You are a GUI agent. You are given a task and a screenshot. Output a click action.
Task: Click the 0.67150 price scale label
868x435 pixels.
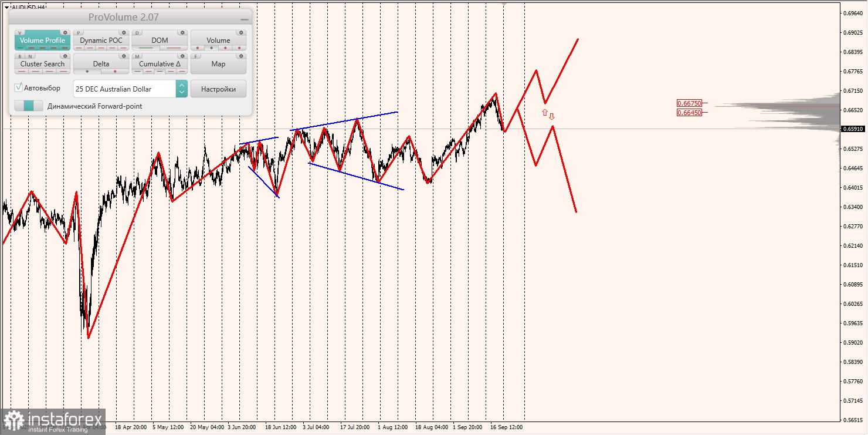point(853,90)
